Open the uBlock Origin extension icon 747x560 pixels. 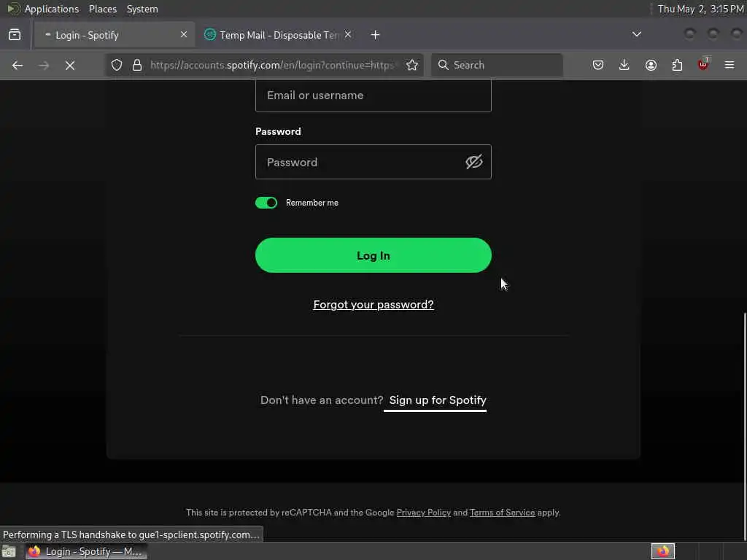[x=703, y=64]
